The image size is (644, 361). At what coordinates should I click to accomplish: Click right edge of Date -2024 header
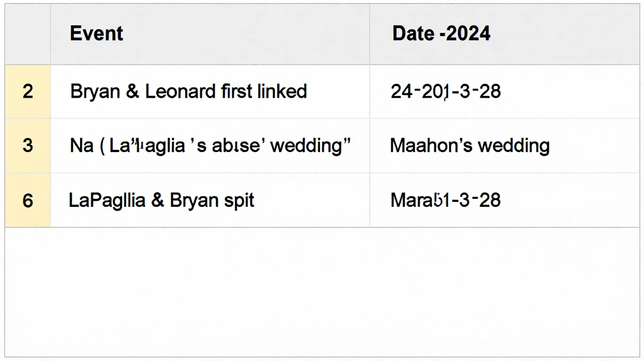(639, 34)
